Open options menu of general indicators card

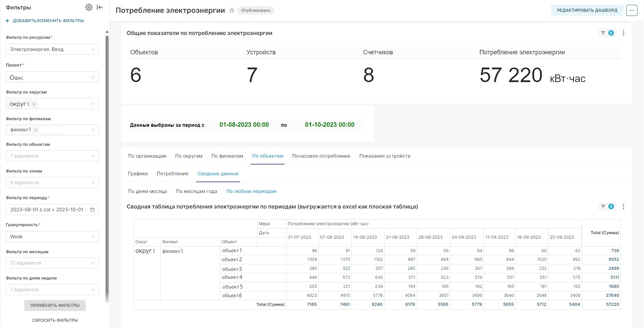pos(624,33)
